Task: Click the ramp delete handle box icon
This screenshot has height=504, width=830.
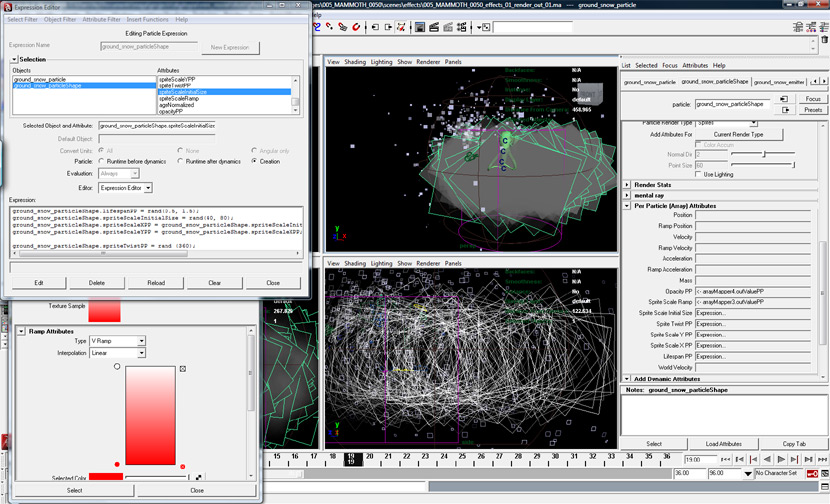Action: click(x=182, y=369)
